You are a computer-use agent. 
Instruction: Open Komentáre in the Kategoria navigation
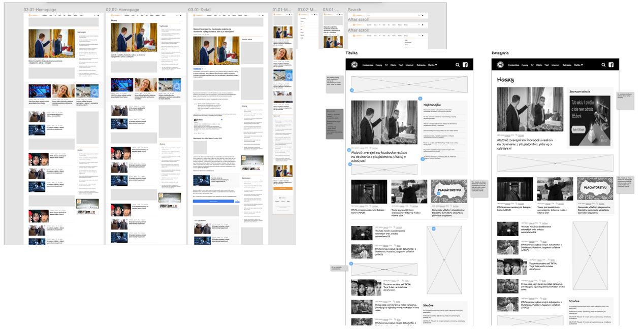(x=514, y=65)
